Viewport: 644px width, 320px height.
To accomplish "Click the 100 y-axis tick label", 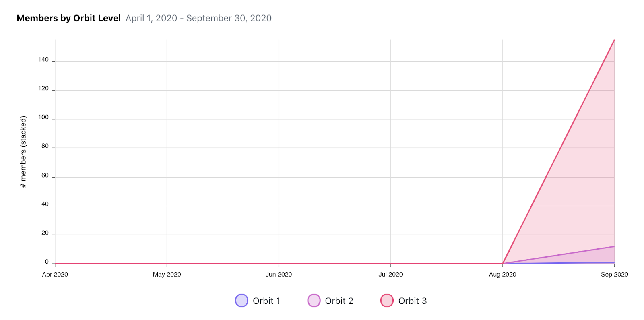I will tap(43, 117).
